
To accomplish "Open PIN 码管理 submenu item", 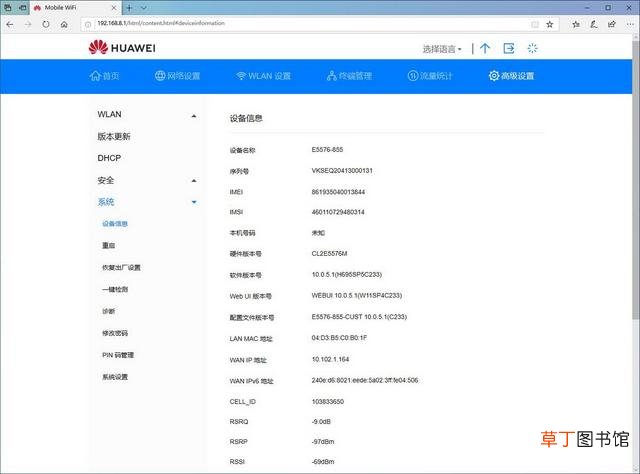I will click(x=118, y=355).
